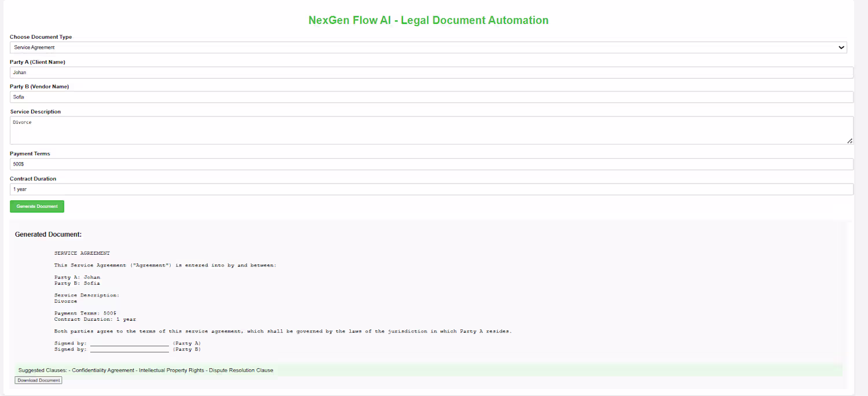The height and width of the screenshot is (396, 868).
Task: Click the Service Description text area
Action: pos(432,130)
